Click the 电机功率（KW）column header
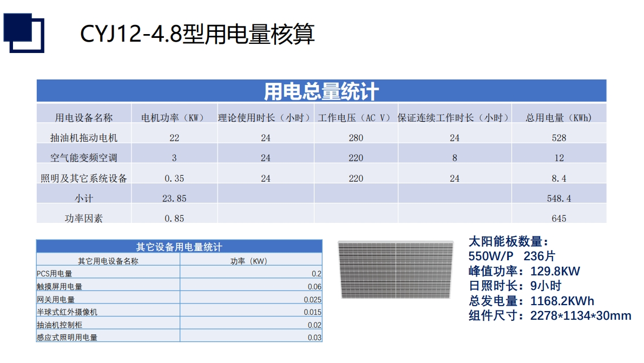This screenshot has width=644, height=363. pyautogui.click(x=174, y=118)
